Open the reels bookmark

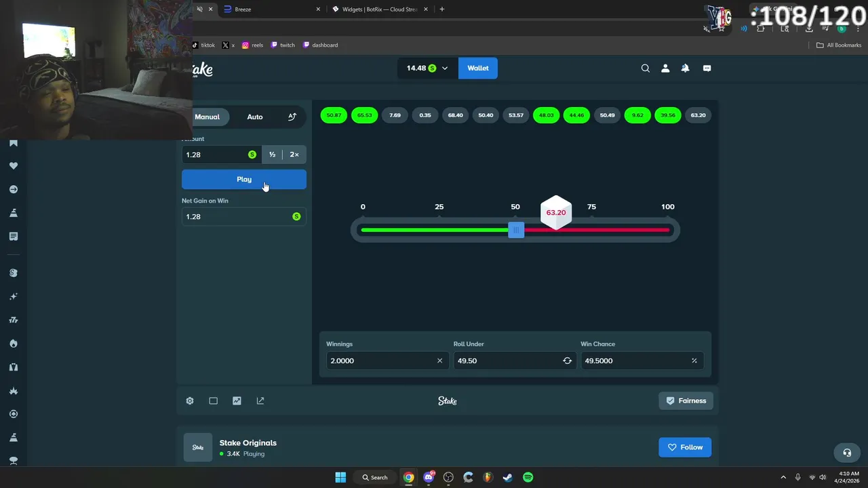click(x=253, y=45)
